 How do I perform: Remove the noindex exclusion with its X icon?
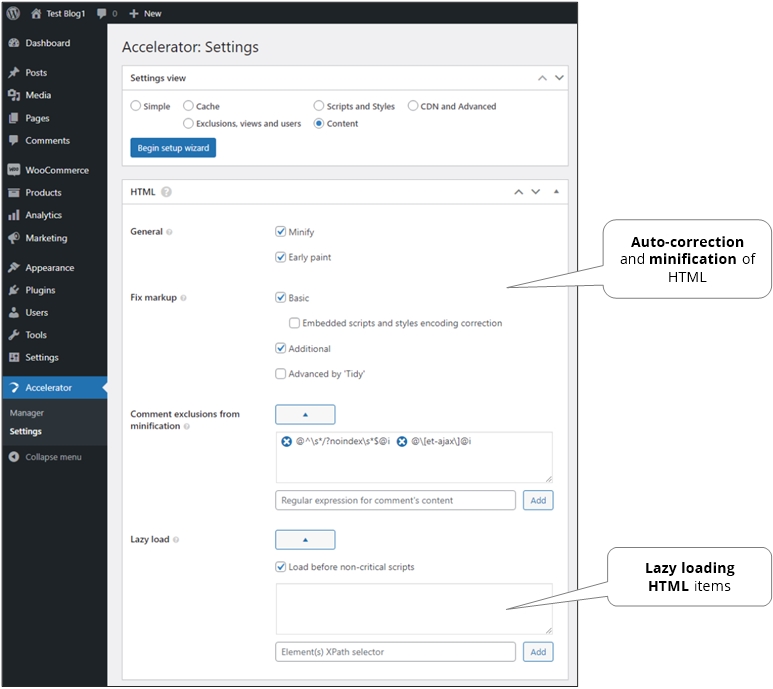(286, 442)
